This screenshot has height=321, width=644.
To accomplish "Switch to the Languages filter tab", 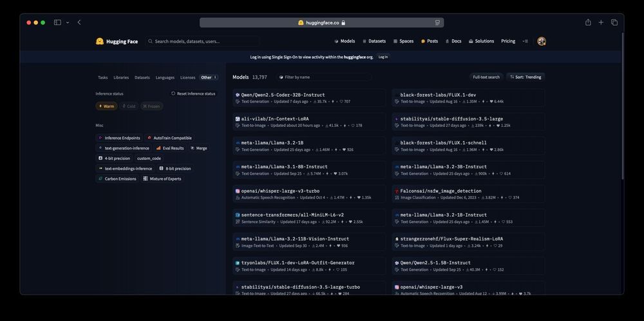I will click(165, 77).
